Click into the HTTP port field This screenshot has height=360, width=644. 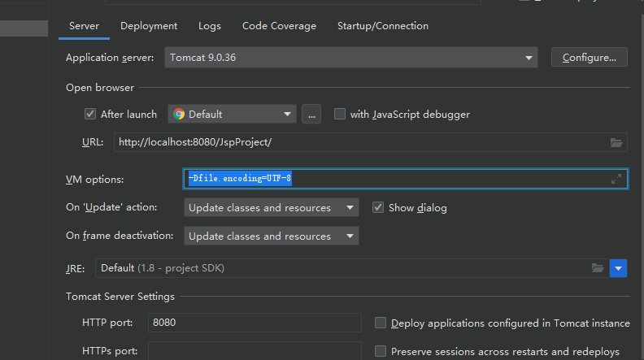click(255, 323)
